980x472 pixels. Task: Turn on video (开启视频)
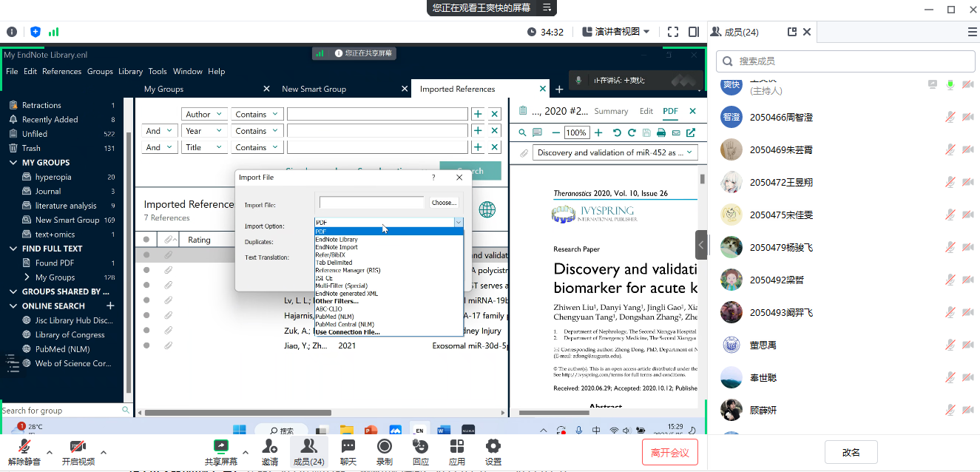click(x=78, y=451)
